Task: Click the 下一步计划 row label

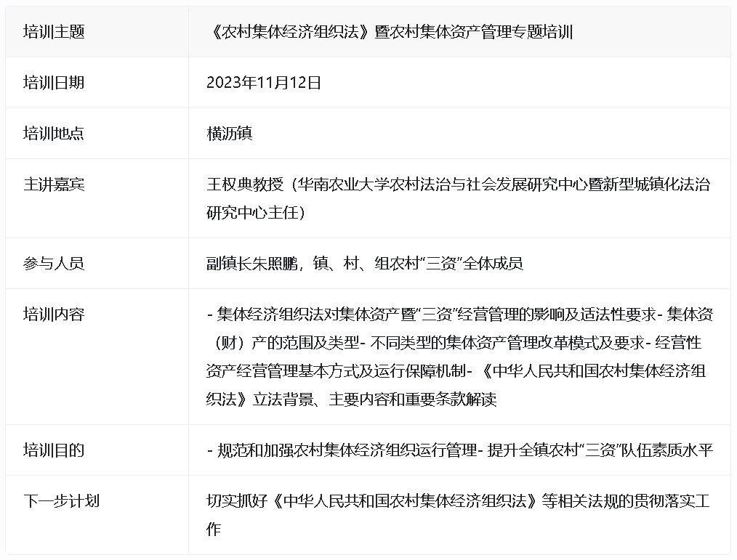Action: point(61,501)
